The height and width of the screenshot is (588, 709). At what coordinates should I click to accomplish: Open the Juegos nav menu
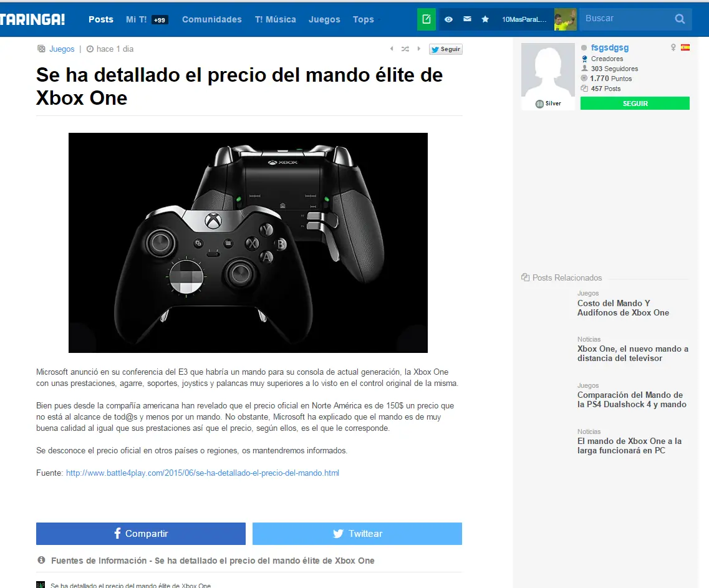coord(324,19)
